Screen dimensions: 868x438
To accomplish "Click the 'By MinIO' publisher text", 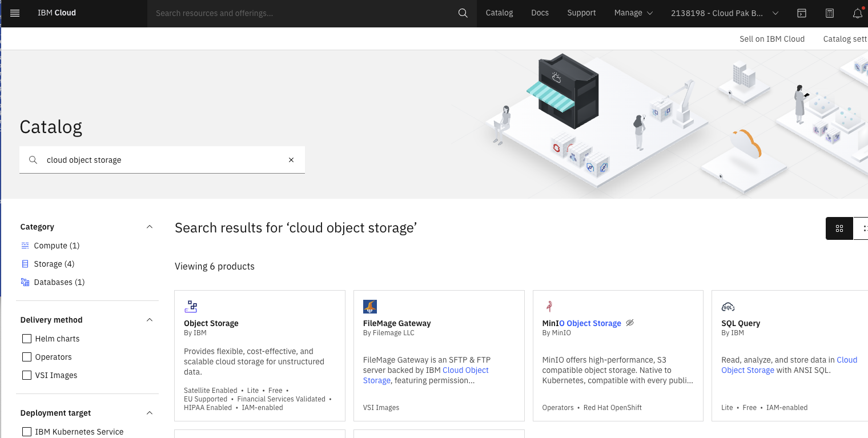I will coord(556,333).
